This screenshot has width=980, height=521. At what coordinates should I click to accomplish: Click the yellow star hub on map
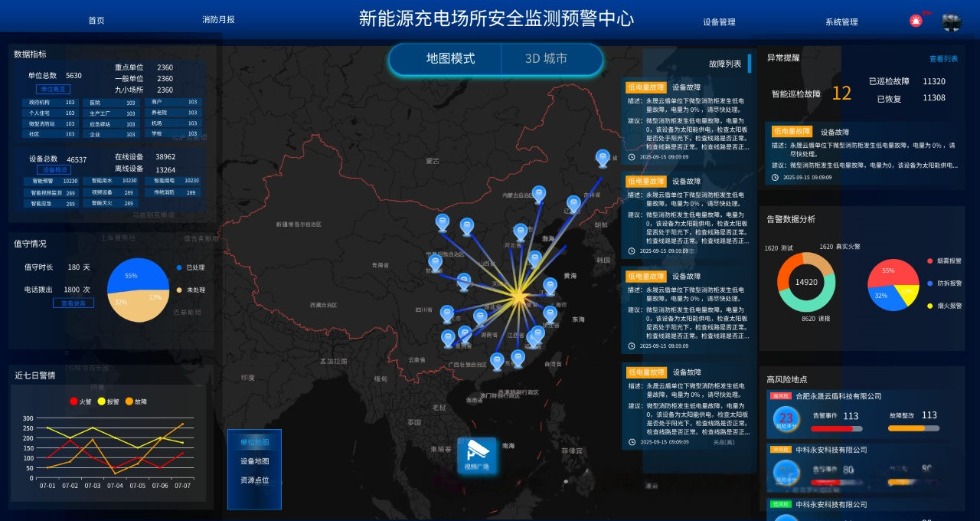point(518,295)
